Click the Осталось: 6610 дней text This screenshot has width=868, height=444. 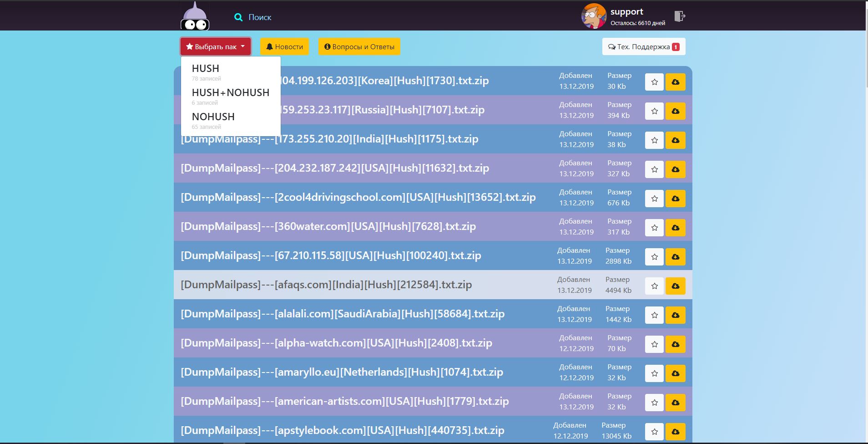click(x=637, y=23)
